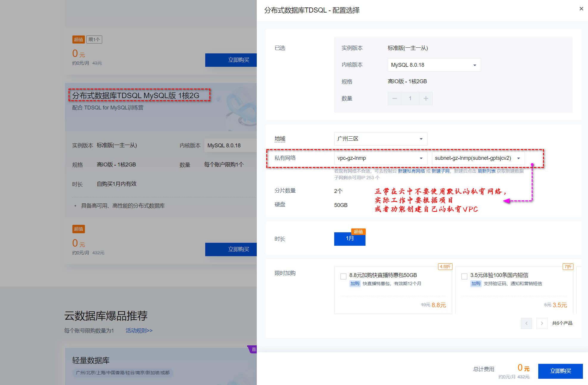This screenshot has height=385, width=588.
Task: Select the 1月 duration option
Action: 350,239
